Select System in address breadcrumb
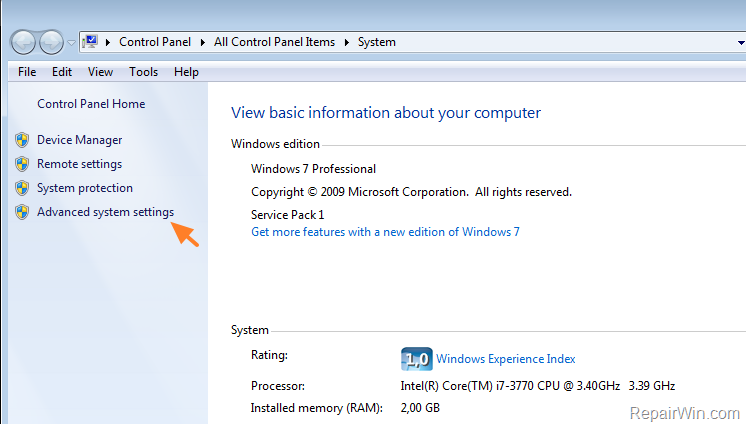The width and height of the screenshot is (746, 424). point(376,42)
